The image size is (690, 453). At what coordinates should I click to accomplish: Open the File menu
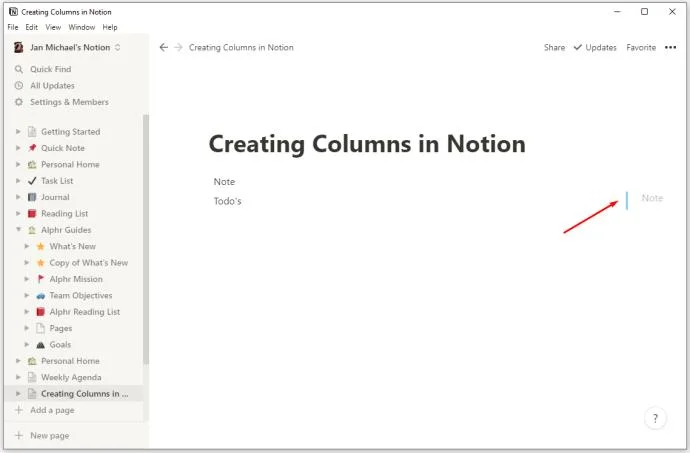click(x=13, y=27)
